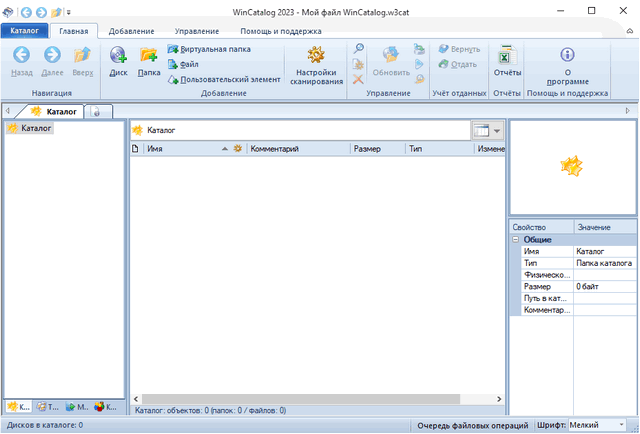Sort the list by the Имя column header
The height and width of the screenshot is (434, 640).
click(x=180, y=148)
